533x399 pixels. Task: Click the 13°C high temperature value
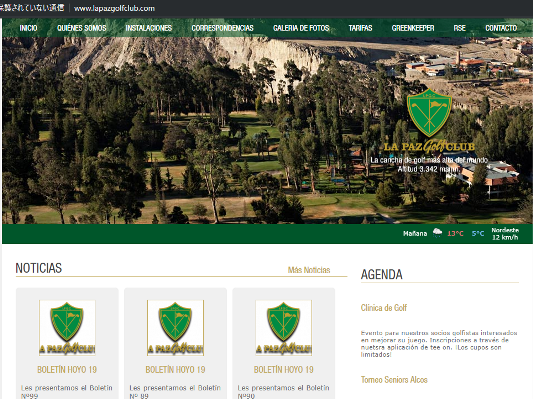pos(455,233)
